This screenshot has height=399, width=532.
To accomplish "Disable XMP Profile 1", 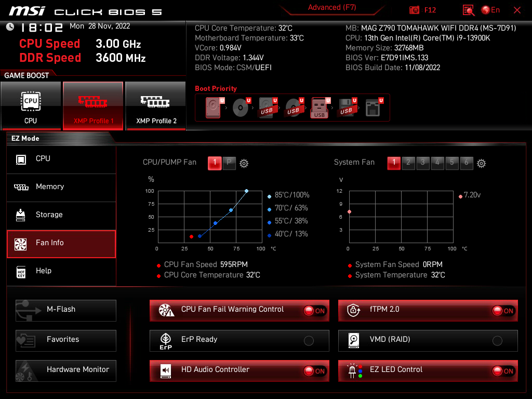I will (93, 105).
